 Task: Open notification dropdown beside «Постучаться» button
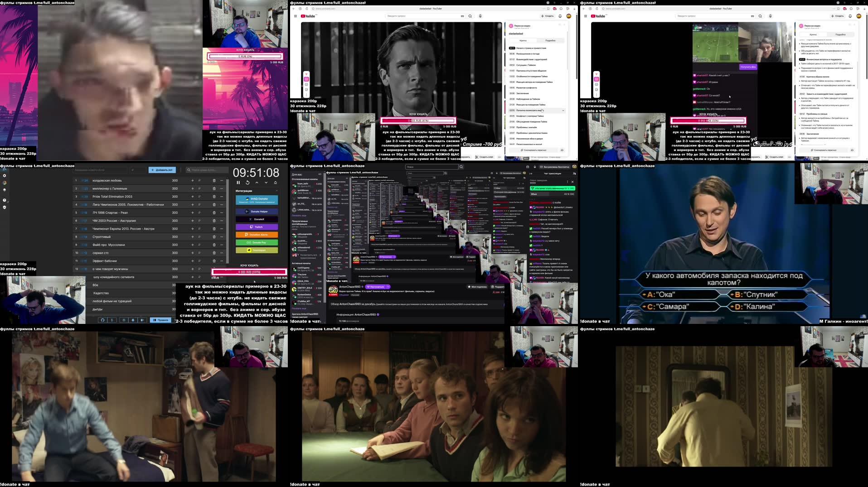point(388,286)
